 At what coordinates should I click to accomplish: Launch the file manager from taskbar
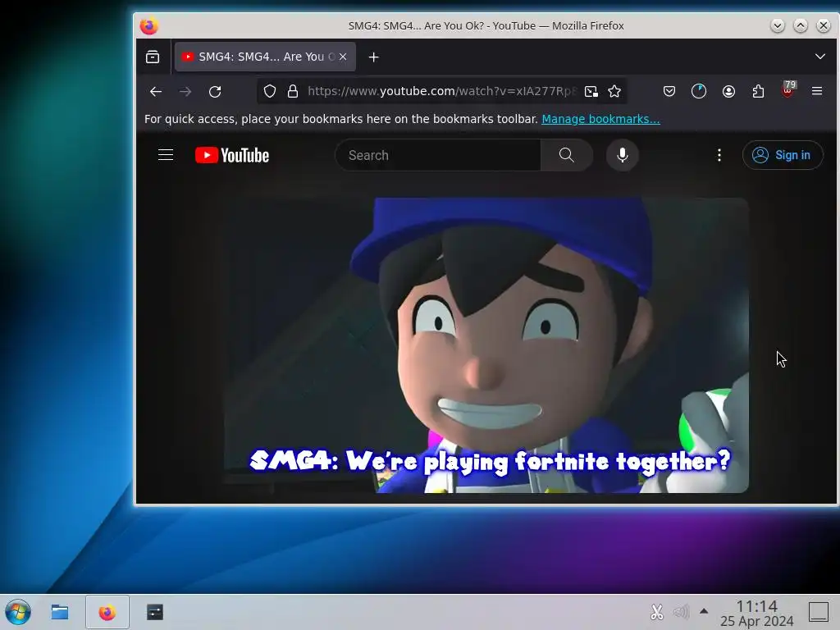59,612
